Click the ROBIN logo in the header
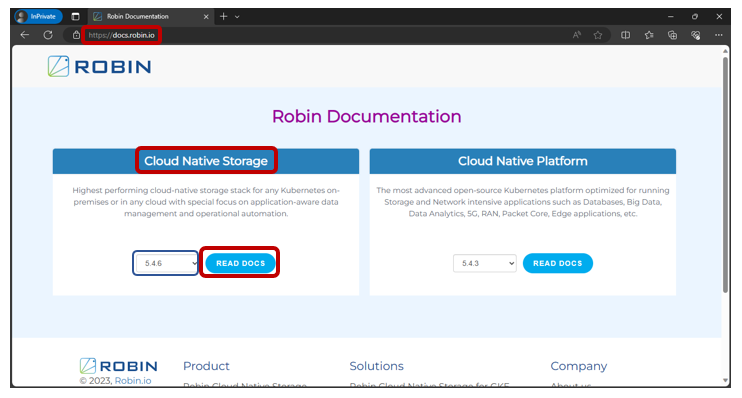742x398 pixels. pyautogui.click(x=99, y=66)
